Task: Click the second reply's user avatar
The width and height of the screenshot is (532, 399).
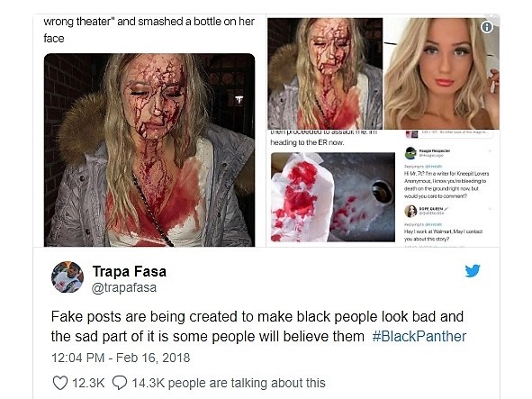Action: coord(410,211)
